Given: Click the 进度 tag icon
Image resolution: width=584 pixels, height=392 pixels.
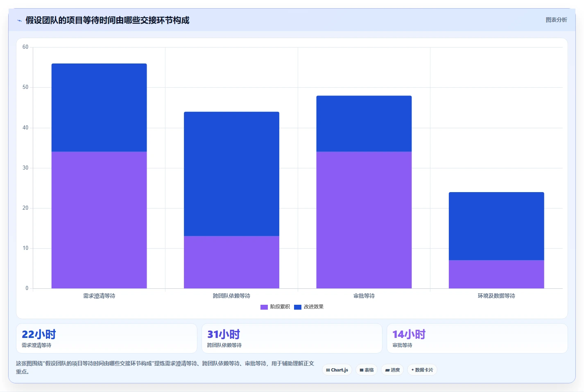Looking at the screenshot, I should click(x=387, y=370).
